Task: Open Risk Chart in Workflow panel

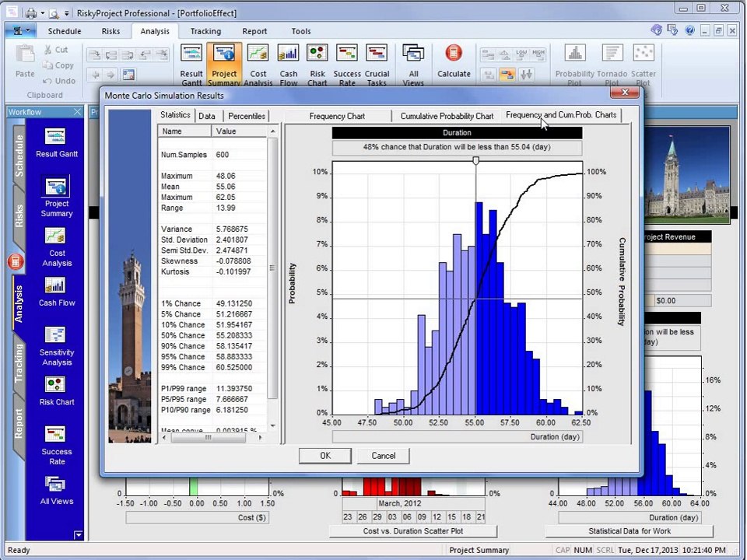Action: (x=57, y=391)
